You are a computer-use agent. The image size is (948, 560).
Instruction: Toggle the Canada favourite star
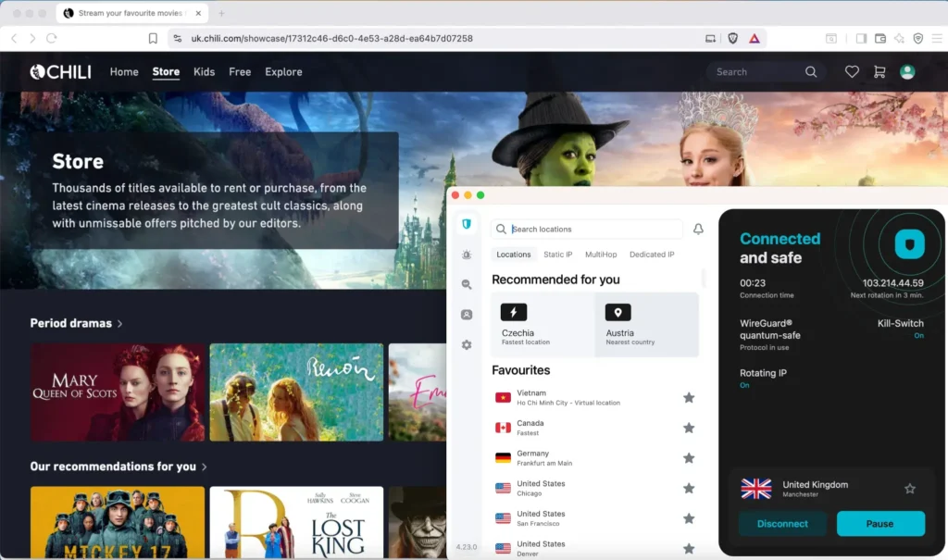(689, 428)
